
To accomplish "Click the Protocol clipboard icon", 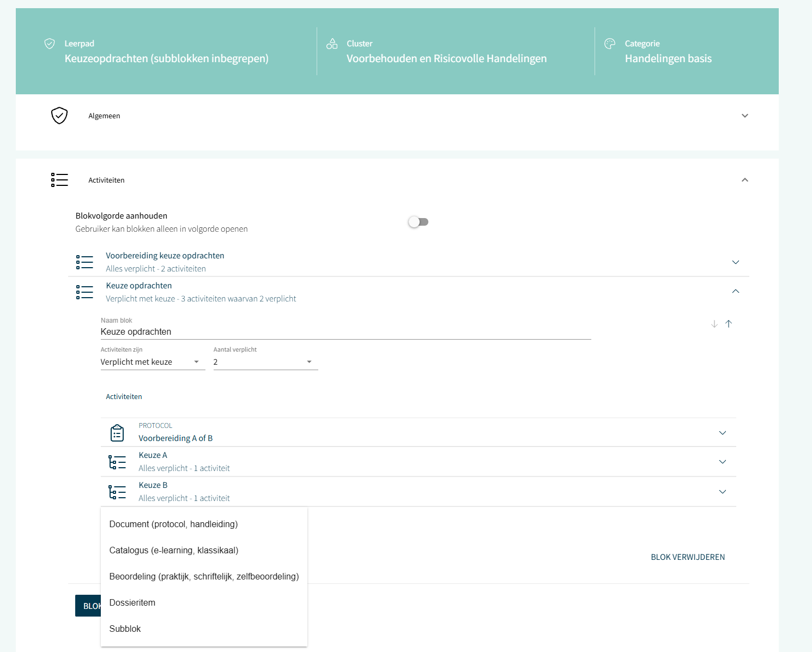I will (x=117, y=433).
